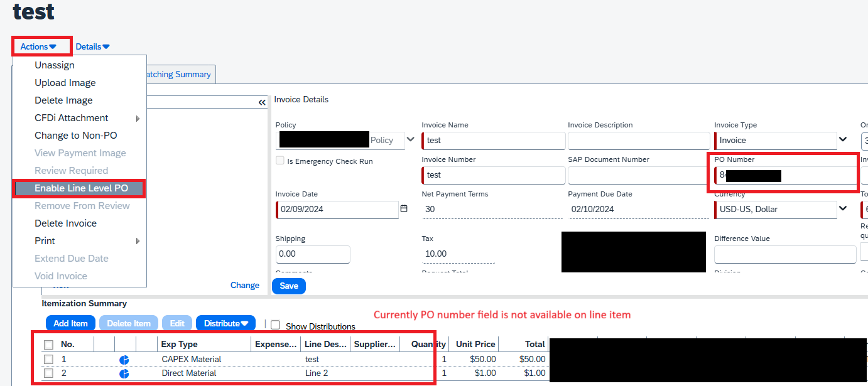Toggle the Show Distributions checkbox

[275, 325]
